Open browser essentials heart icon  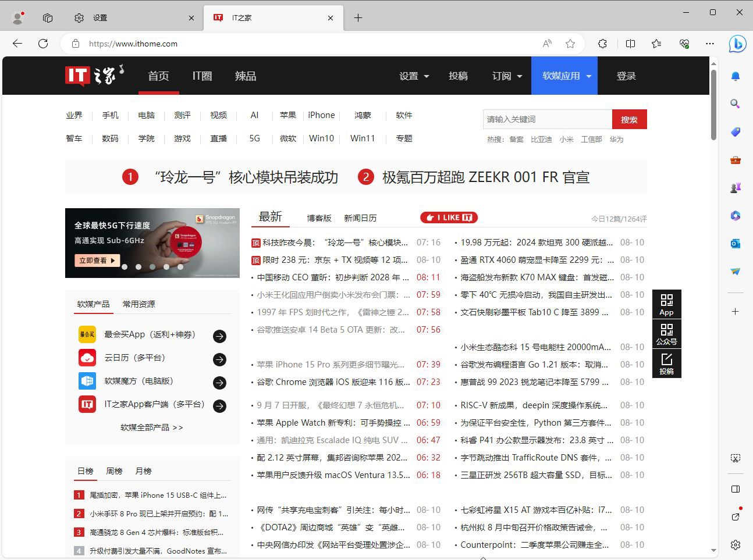pyautogui.click(x=684, y=44)
